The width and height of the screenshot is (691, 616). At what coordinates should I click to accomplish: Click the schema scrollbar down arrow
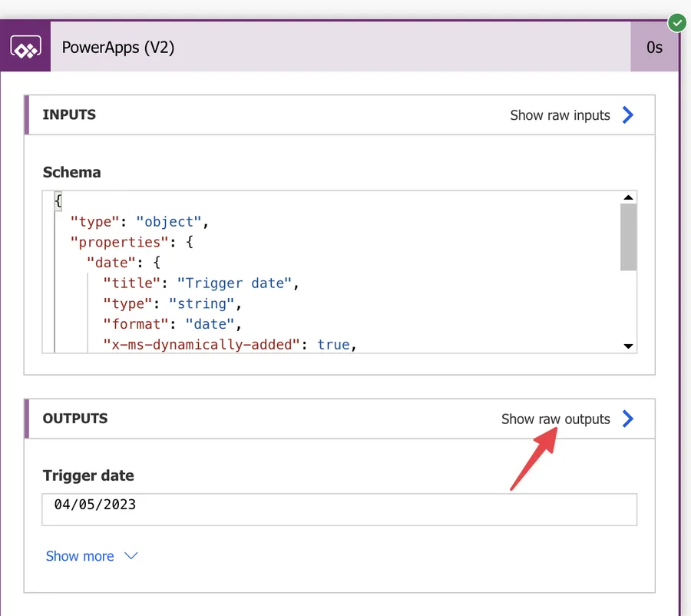click(x=628, y=346)
